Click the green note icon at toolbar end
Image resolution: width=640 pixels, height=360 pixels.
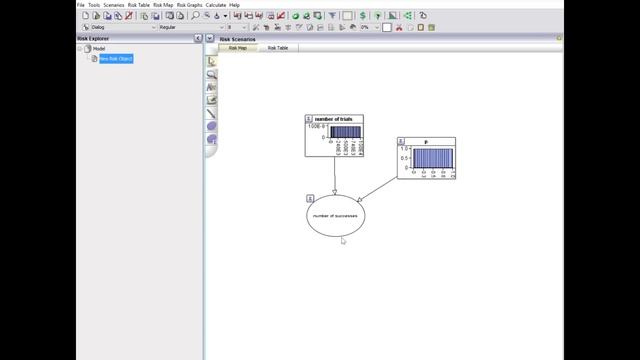[x=431, y=27]
